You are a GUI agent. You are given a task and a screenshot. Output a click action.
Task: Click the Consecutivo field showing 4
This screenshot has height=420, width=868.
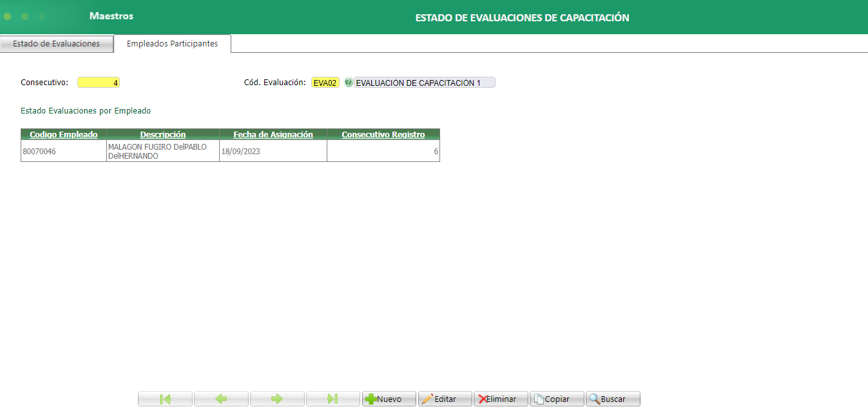click(x=99, y=83)
